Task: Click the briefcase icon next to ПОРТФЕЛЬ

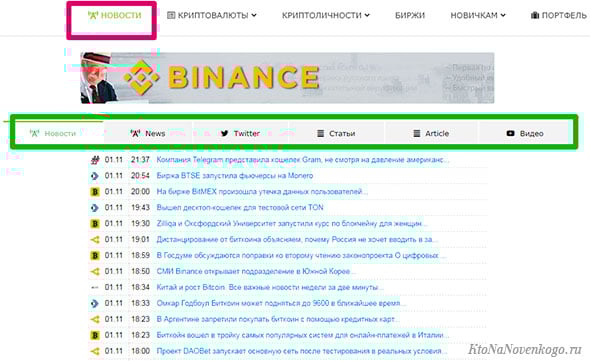Action: click(535, 15)
